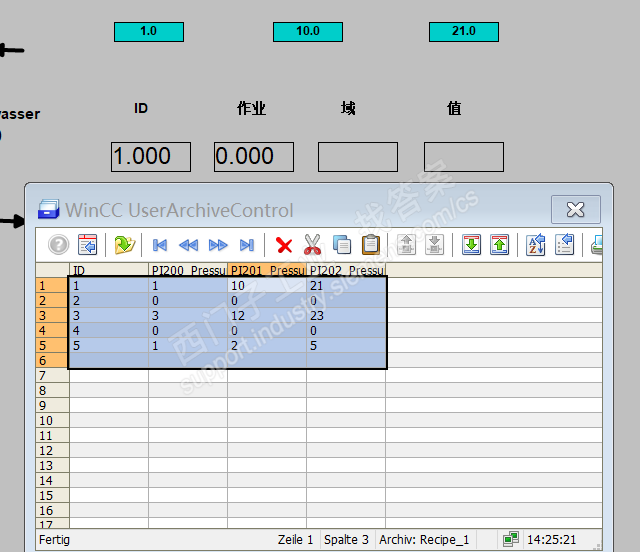The width and height of the screenshot is (640, 552).
Task: Copy rows using the copy icon
Action: coord(342,245)
